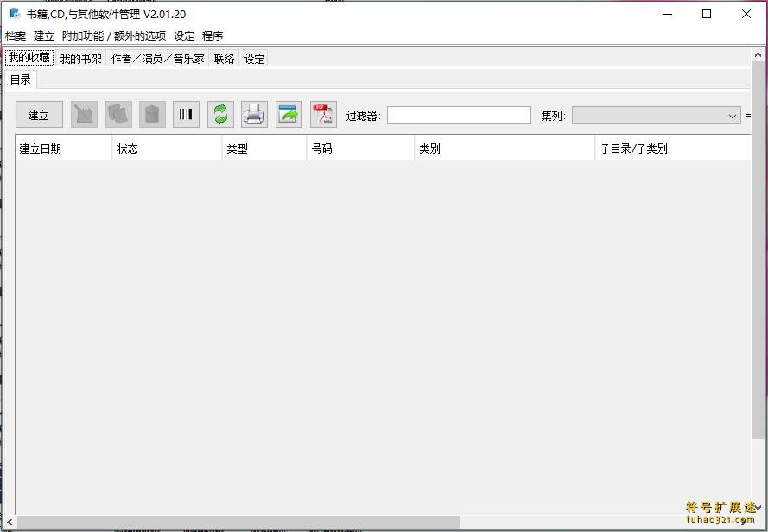Expand the 集别 combo box
Screen dimensions: 768x532
732,116
